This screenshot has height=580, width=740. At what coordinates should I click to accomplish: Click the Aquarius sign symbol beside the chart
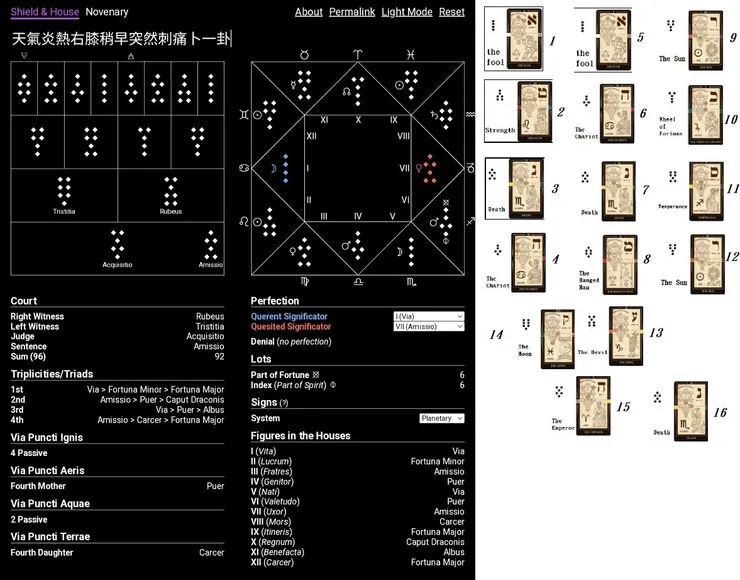(x=471, y=115)
